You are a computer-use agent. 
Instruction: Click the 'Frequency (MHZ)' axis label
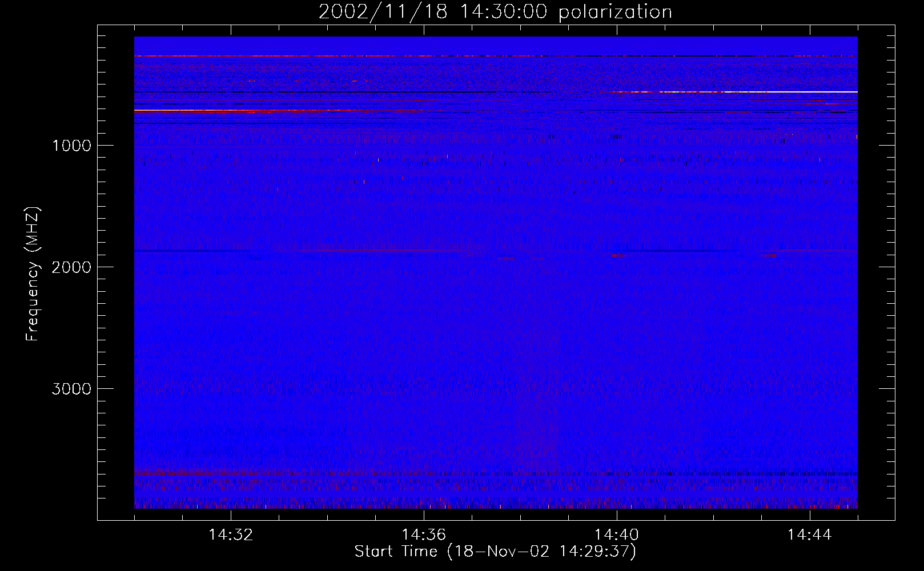point(33,274)
